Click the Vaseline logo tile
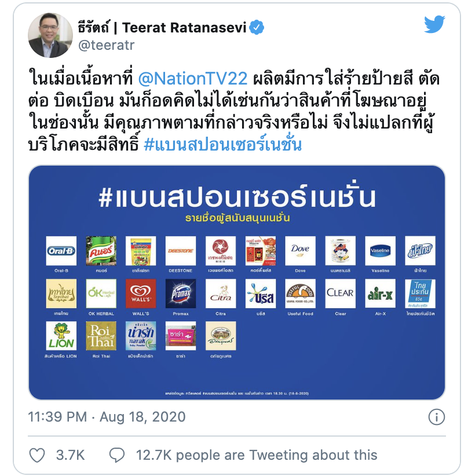This screenshot has width=468, height=476. 380,251
